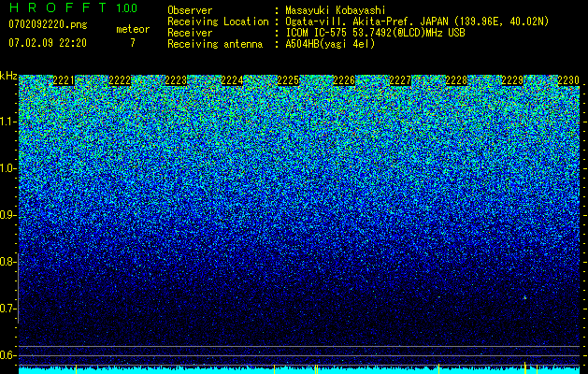Image resolution: width=588 pixels, height=374 pixels.
Task: Click antenna value A504HB(yagi 4el)
Action: coord(330,44)
